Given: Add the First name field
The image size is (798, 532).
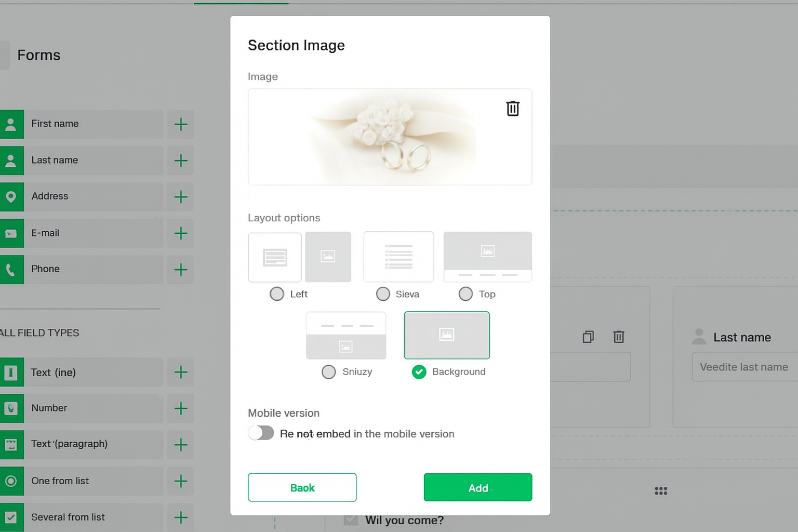Looking at the screenshot, I should click(181, 124).
